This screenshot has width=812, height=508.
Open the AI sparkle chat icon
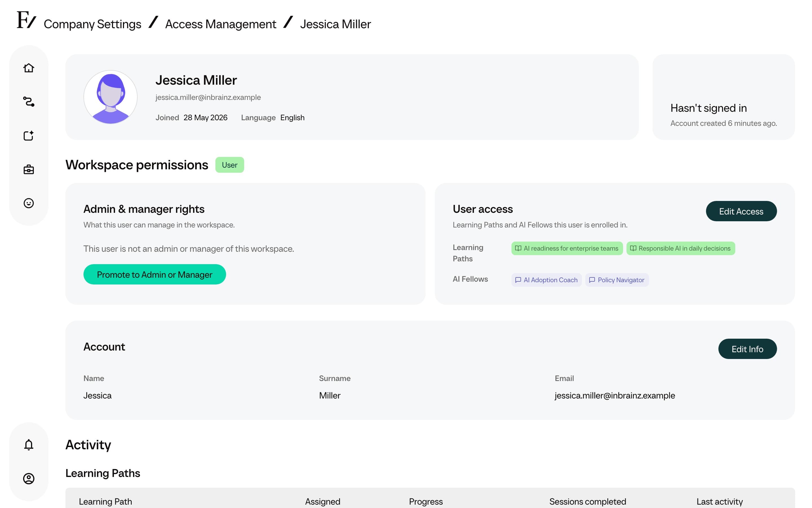coord(29,135)
